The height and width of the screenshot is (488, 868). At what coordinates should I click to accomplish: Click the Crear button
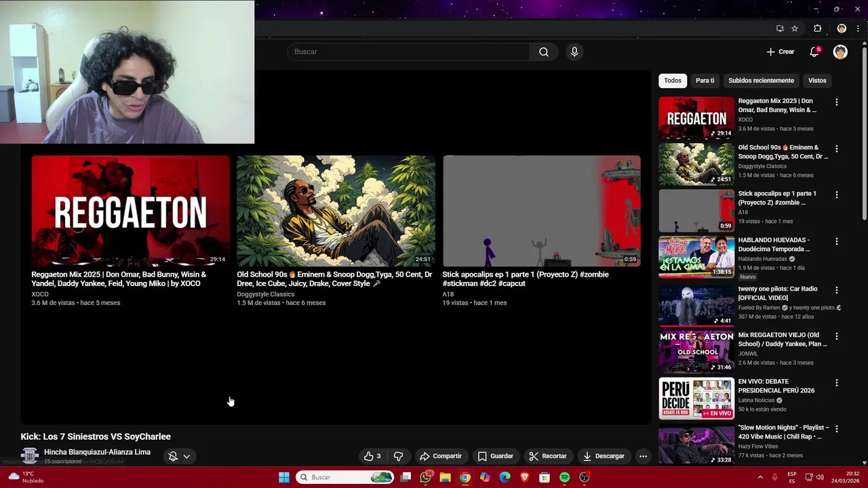pos(780,52)
